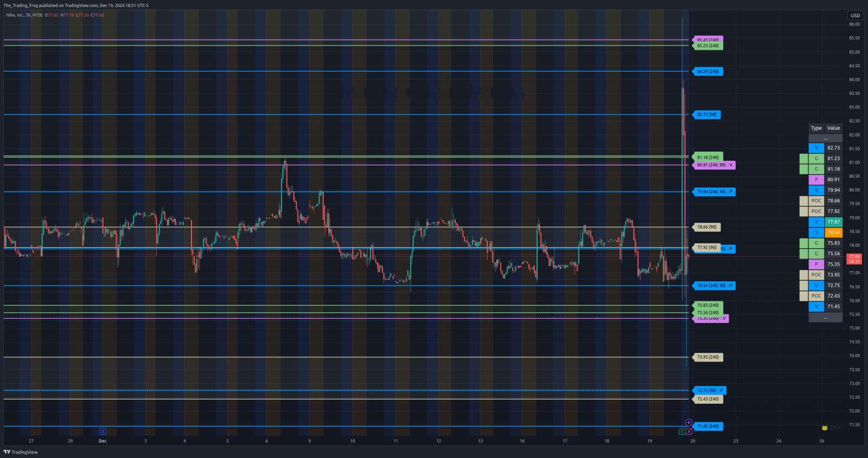This screenshot has width=868, height=458.
Task: Click the 71.45 (240) blue level label
Action: [x=707, y=427]
